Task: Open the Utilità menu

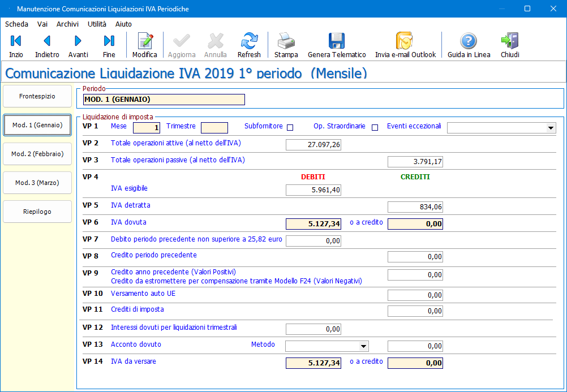Action: click(97, 24)
